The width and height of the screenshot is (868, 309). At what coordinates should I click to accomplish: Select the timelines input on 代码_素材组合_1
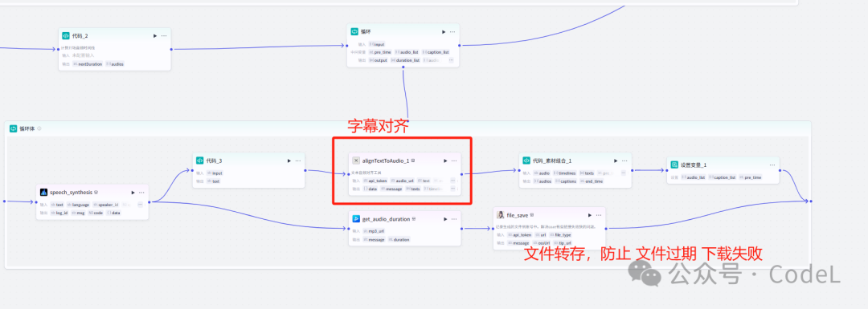pyautogui.click(x=565, y=173)
